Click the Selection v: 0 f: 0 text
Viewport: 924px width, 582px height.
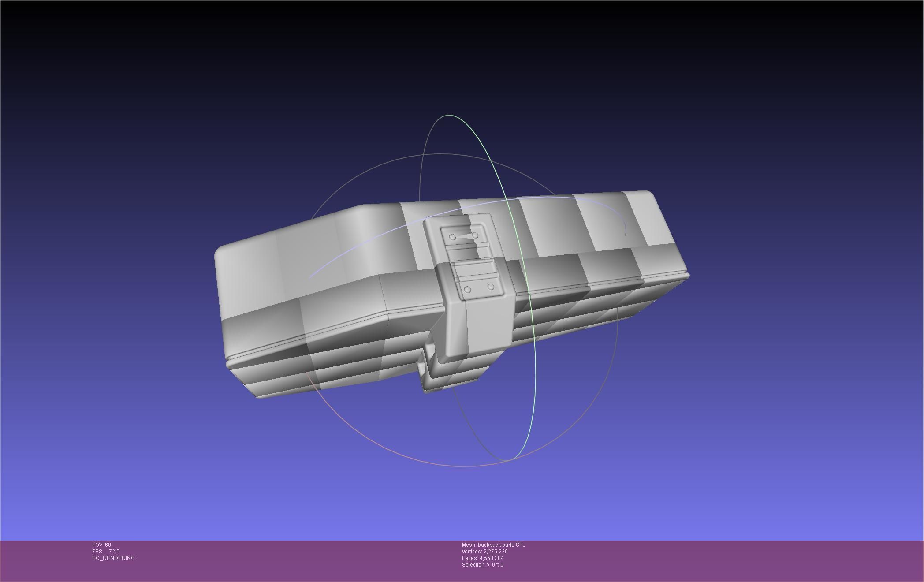tap(482, 565)
